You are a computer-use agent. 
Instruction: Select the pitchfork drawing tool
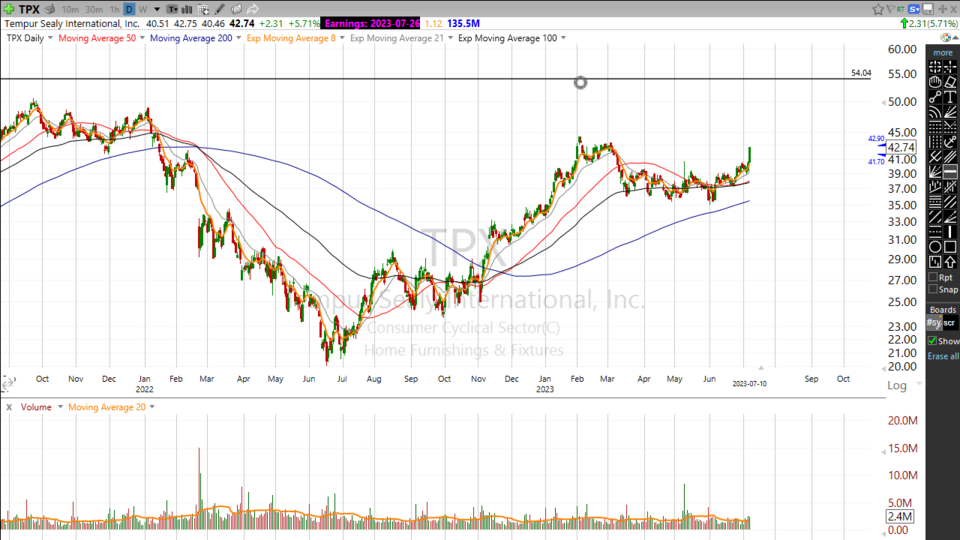click(x=935, y=157)
